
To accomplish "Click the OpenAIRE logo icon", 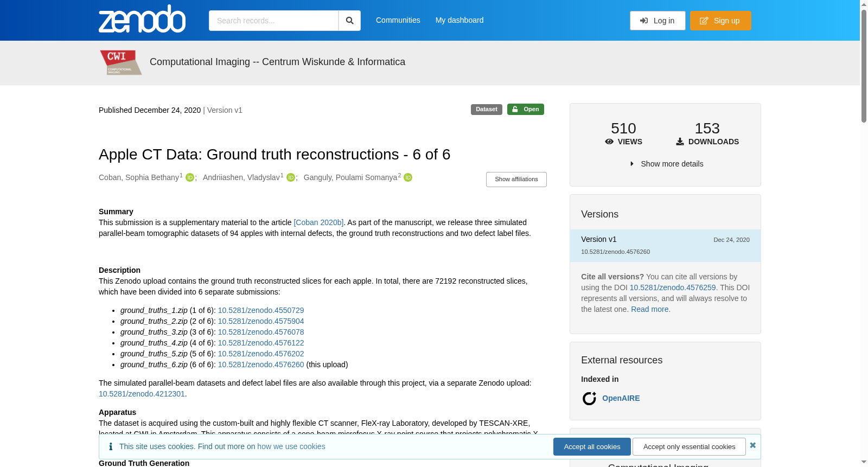I will point(589,399).
